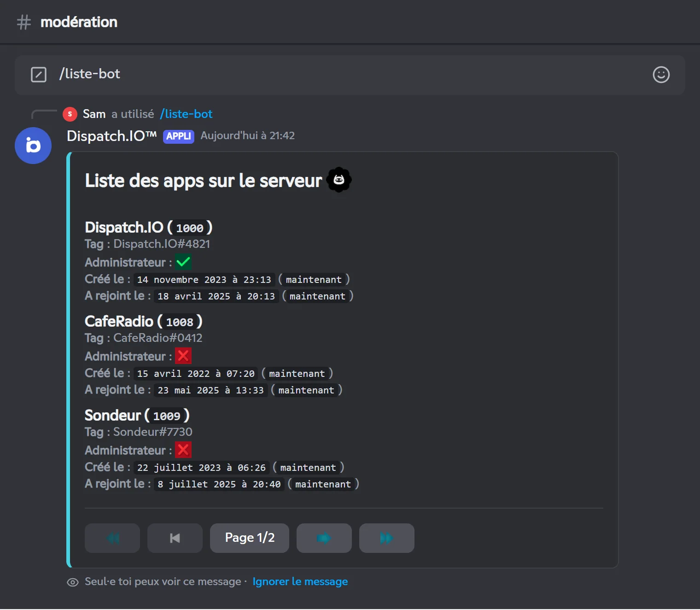Go to first page with skip-back button
This screenshot has width=700, height=610.
(175, 538)
